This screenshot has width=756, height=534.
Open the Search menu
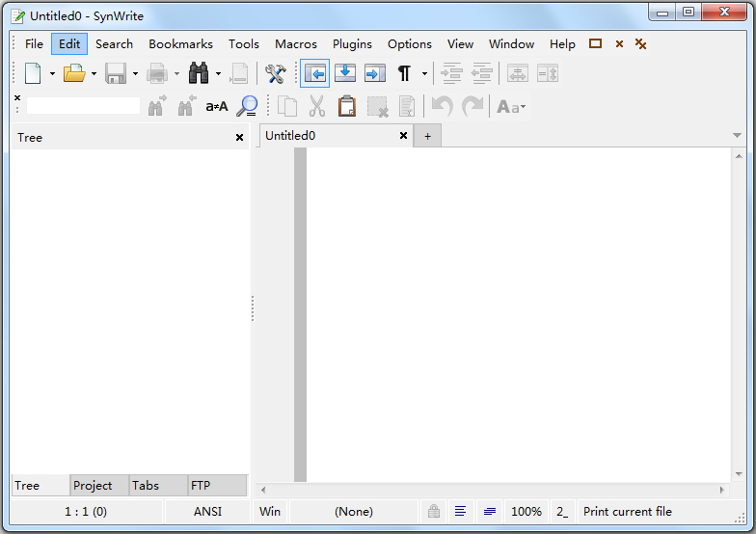click(114, 44)
